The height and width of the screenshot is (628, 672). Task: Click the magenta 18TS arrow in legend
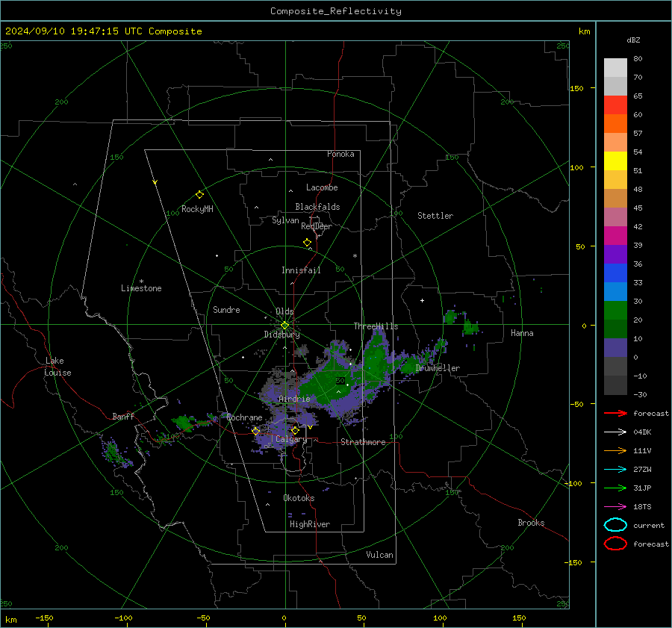coord(615,507)
